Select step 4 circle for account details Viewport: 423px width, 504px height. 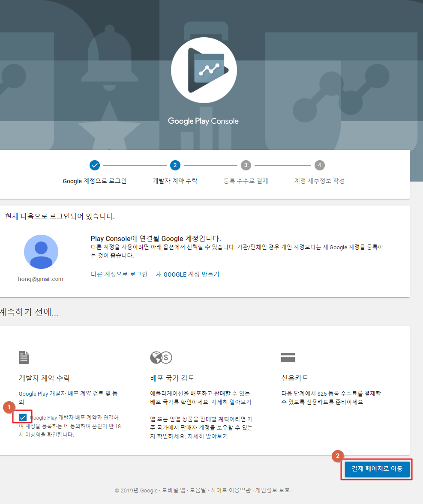[x=319, y=165]
